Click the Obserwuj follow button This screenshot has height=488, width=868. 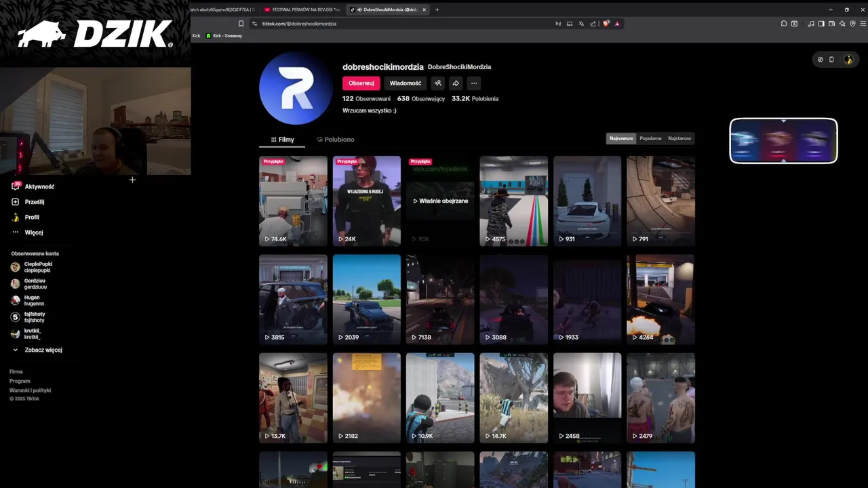(361, 83)
